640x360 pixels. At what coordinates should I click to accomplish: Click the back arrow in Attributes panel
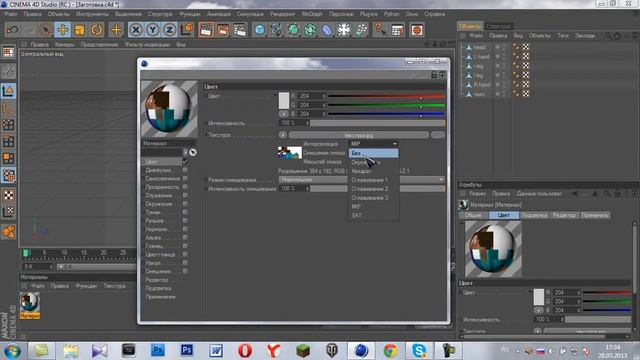coord(575,193)
